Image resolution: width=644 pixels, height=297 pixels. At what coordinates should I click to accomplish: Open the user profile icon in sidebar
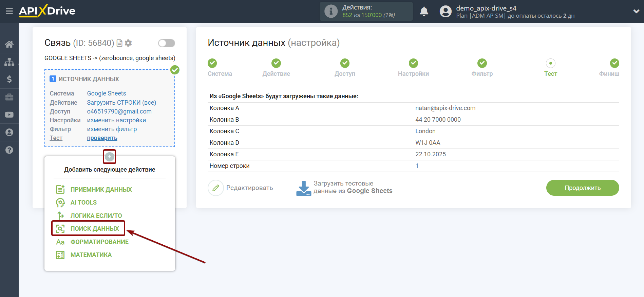click(9, 133)
